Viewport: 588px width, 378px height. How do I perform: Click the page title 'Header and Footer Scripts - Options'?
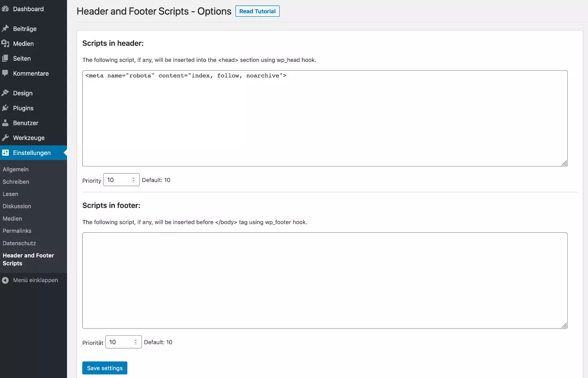point(154,11)
